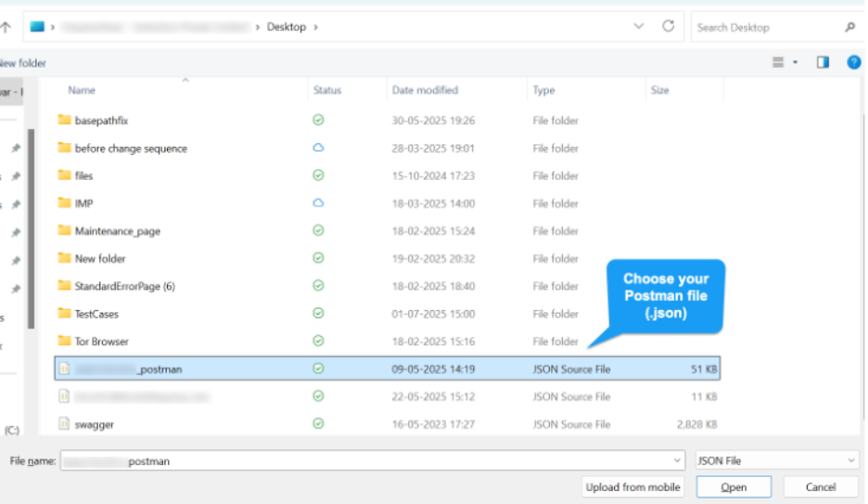The width and height of the screenshot is (868, 504).
Task: Click the 2,828 KB size cell
Action: tap(697, 424)
